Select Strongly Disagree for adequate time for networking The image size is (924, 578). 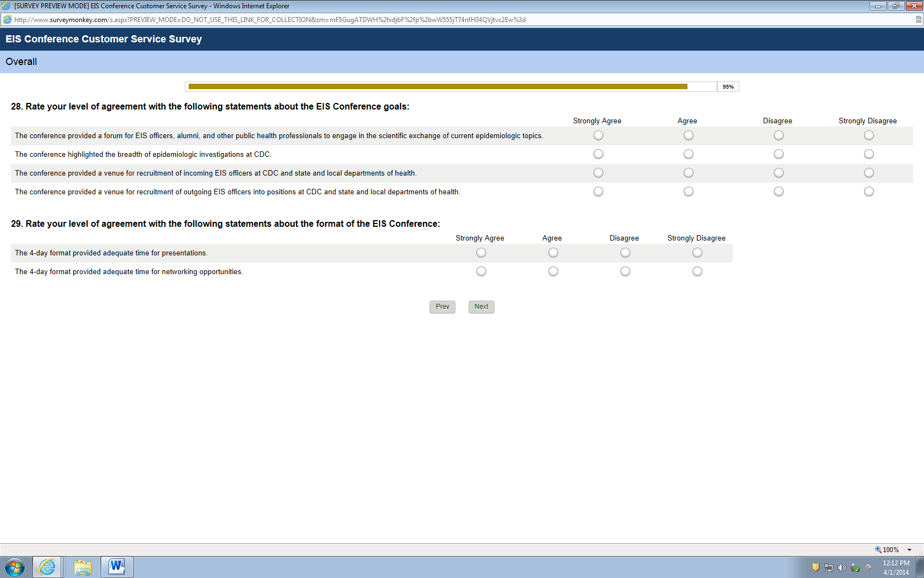coord(697,271)
